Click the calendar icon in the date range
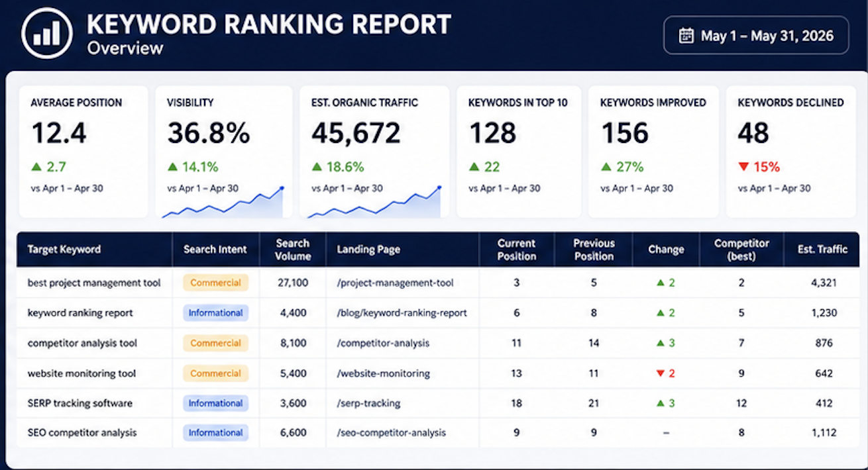868x470 pixels. pyautogui.click(x=686, y=36)
